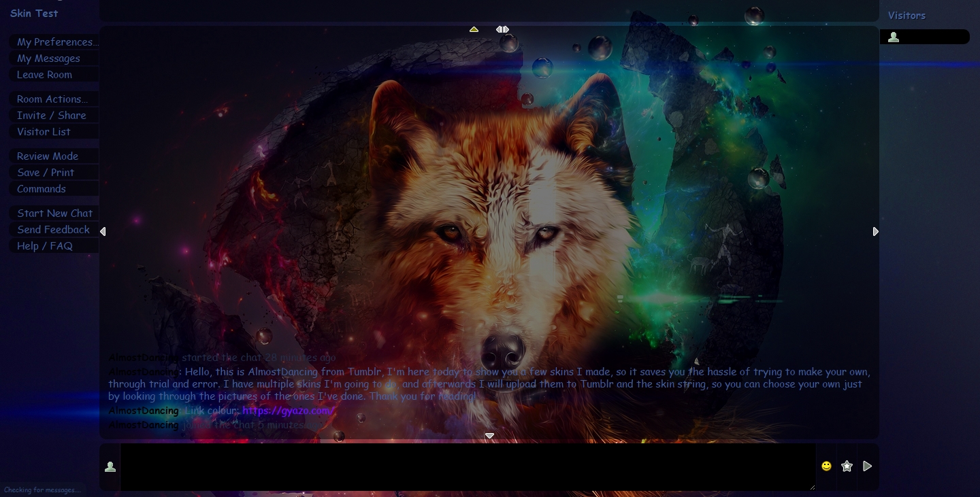Image resolution: width=980 pixels, height=497 pixels.
Task: Open Room Actions menu
Action: [x=54, y=99]
